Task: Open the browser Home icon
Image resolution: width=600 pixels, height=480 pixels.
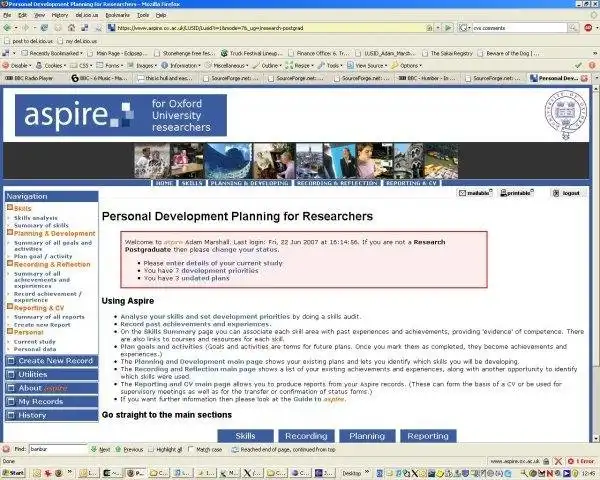Action: point(71,28)
